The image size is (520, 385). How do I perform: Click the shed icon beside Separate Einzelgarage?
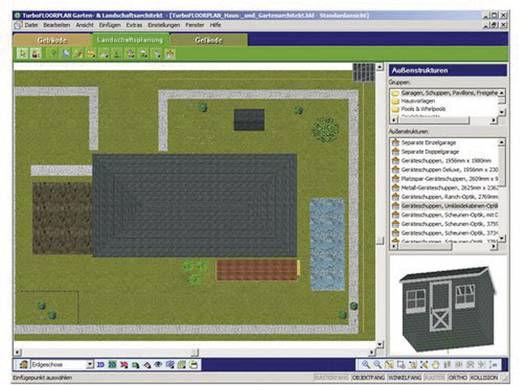click(x=396, y=142)
